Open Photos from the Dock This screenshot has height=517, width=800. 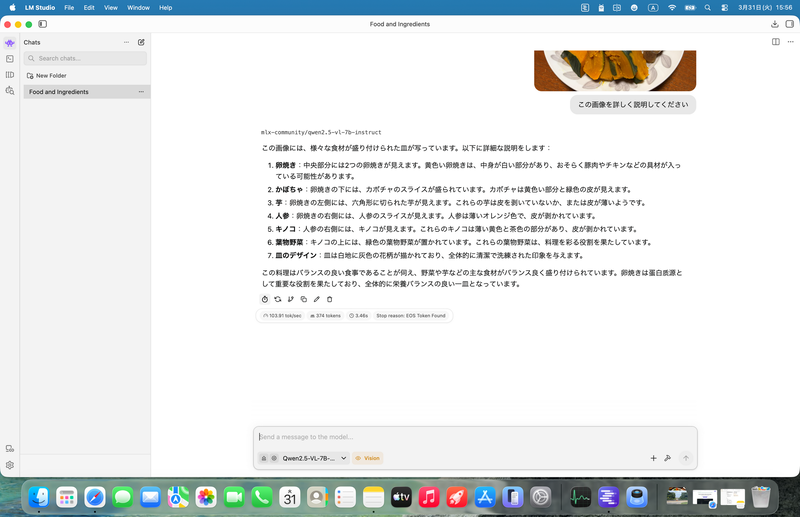[206, 497]
